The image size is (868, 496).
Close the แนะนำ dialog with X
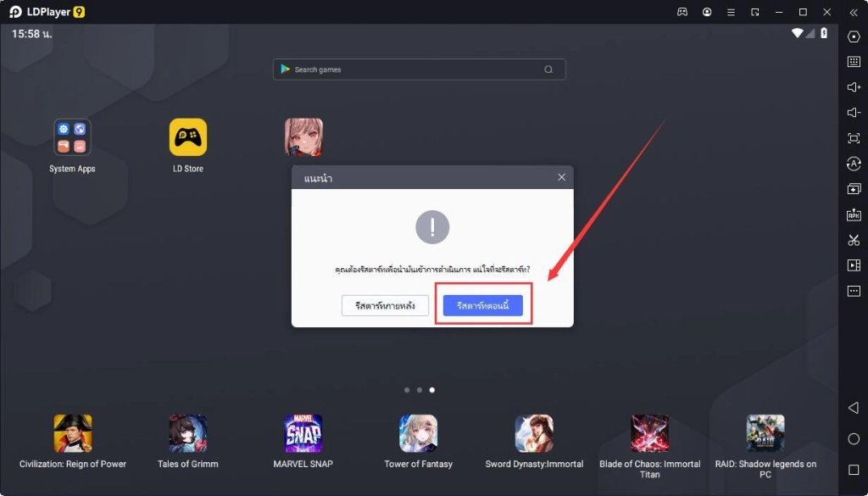click(x=561, y=177)
